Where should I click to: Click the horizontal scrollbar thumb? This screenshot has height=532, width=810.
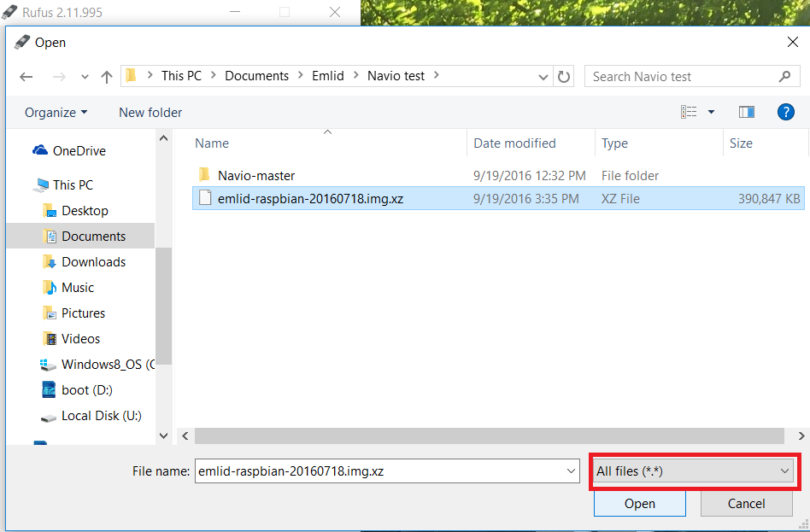pos(489,436)
